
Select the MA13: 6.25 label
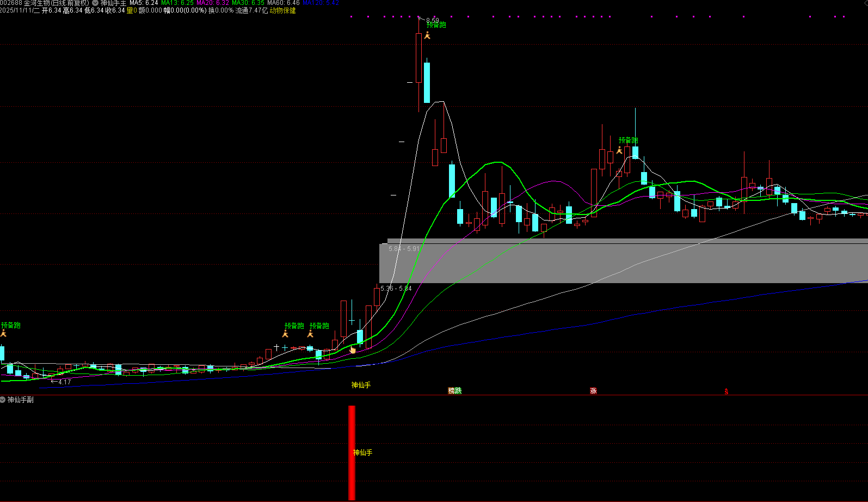177,3
